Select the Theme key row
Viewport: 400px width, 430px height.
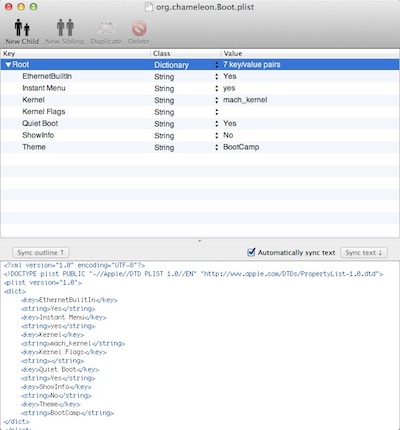[x=200, y=147]
